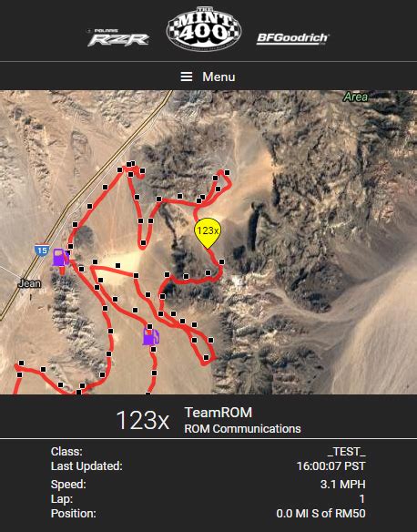Click the purple fuel pit icon mid-course
The height and width of the screenshot is (532, 417).
click(x=150, y=336)
